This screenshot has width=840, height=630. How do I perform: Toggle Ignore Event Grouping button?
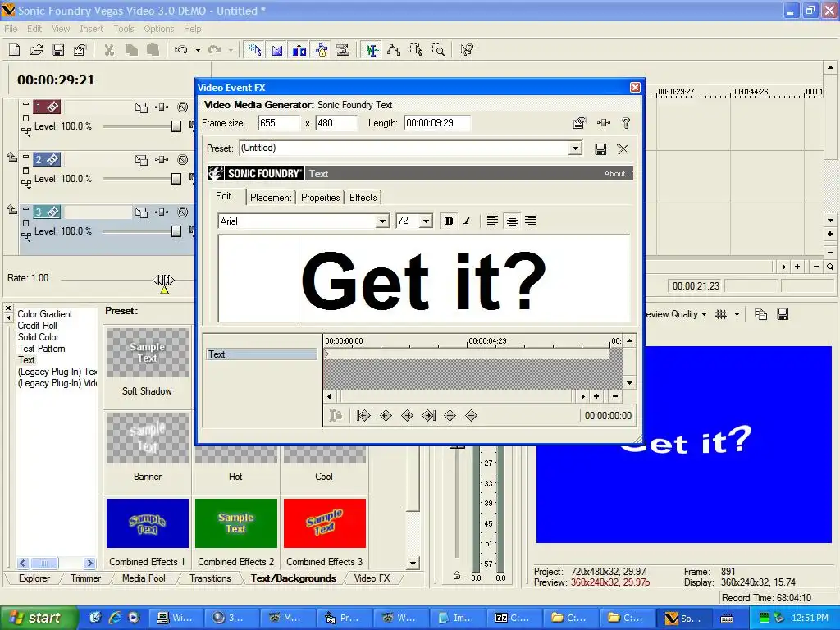pyautogui.click(x=343, y=50)
